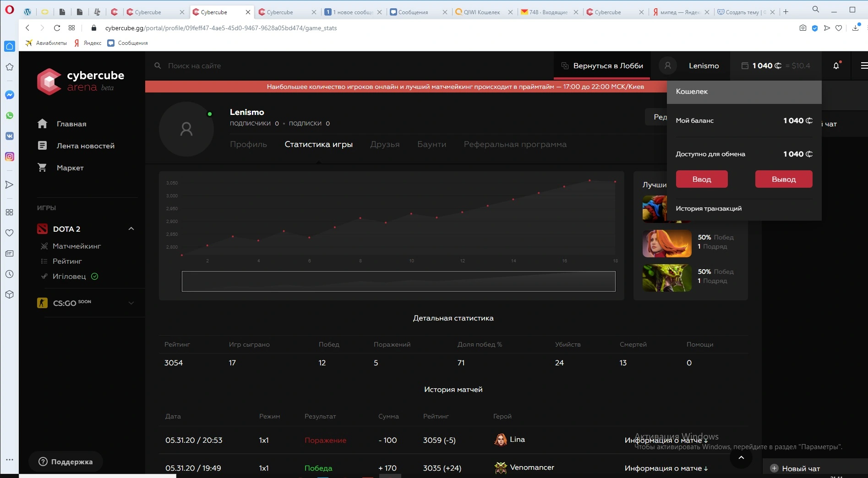The width and height of the screenshot is (868, 478).
Task: Open the Авиабилеты bookmark
Action: coord(46,43)
